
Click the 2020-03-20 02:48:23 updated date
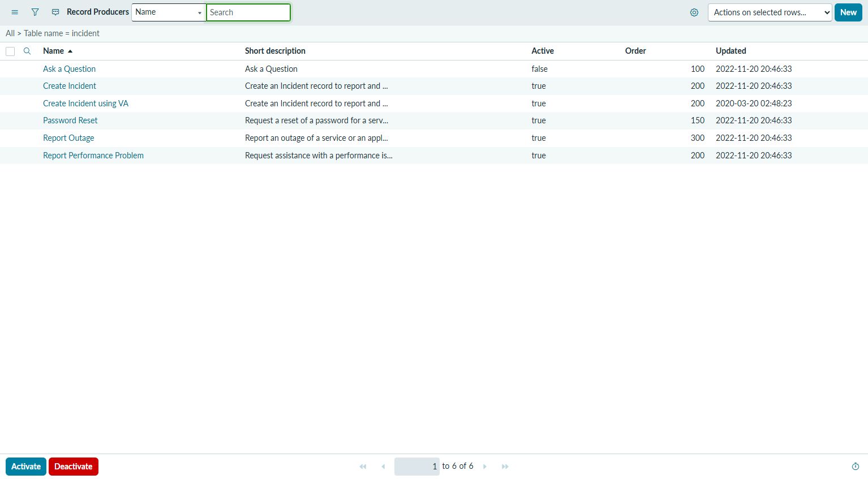coord(754,103)
